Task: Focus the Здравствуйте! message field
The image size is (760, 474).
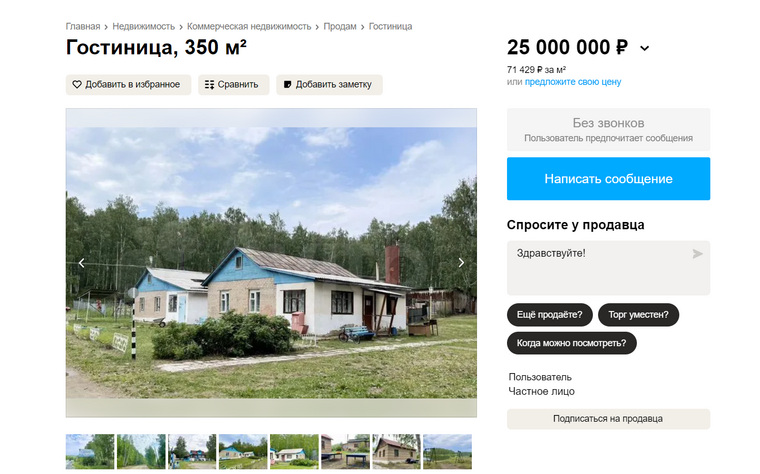Action: (608, 268)
